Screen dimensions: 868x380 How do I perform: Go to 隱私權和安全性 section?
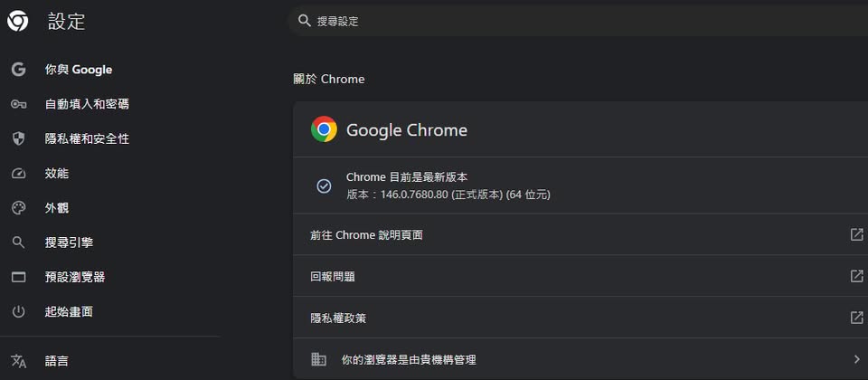pos(87,138)
